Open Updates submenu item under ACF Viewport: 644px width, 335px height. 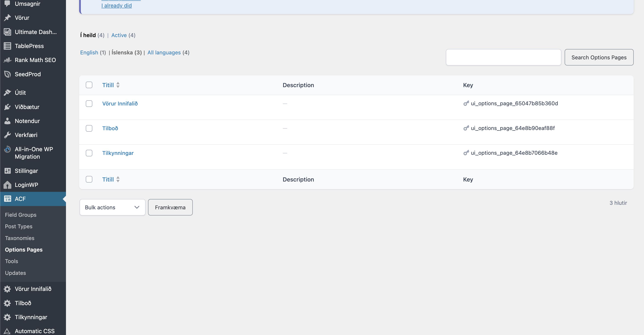(x=15, y=273)
